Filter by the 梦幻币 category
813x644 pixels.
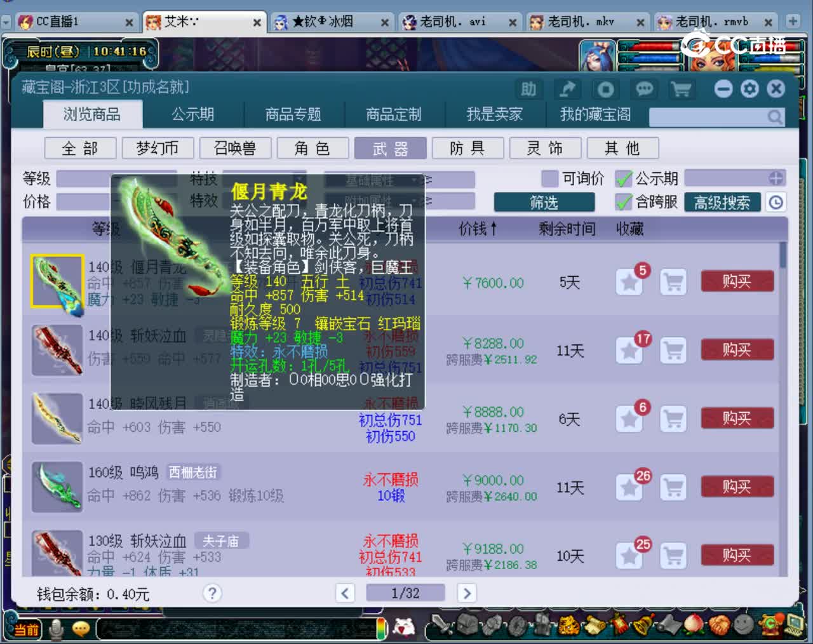pyautogui.click(x=158, y=149)
